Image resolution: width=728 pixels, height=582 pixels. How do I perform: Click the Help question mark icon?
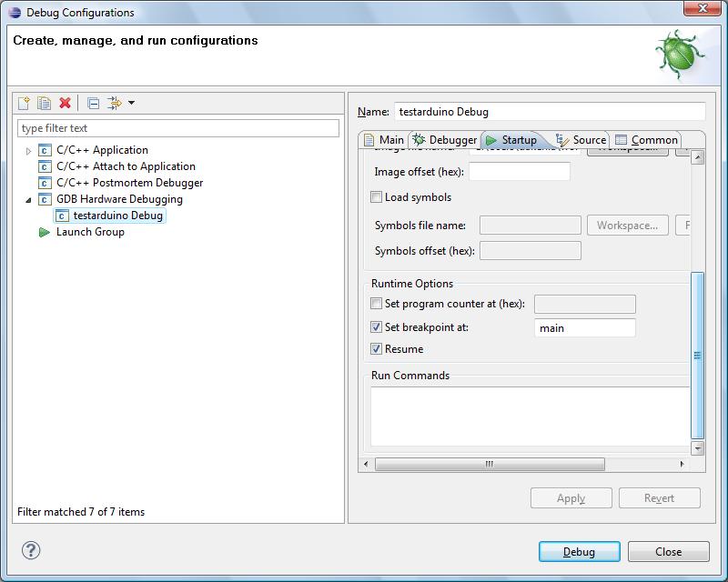pyautogui.click(x=31, y=550)
